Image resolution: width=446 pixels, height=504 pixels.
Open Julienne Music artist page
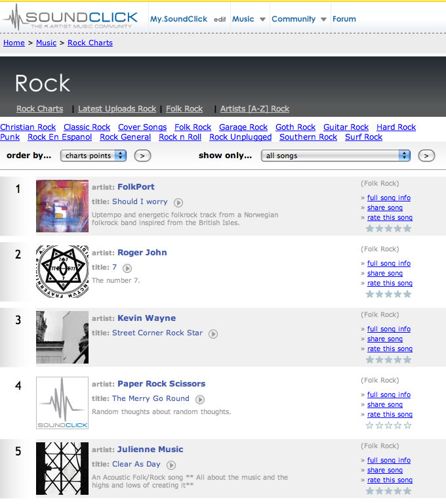[150, 449]
